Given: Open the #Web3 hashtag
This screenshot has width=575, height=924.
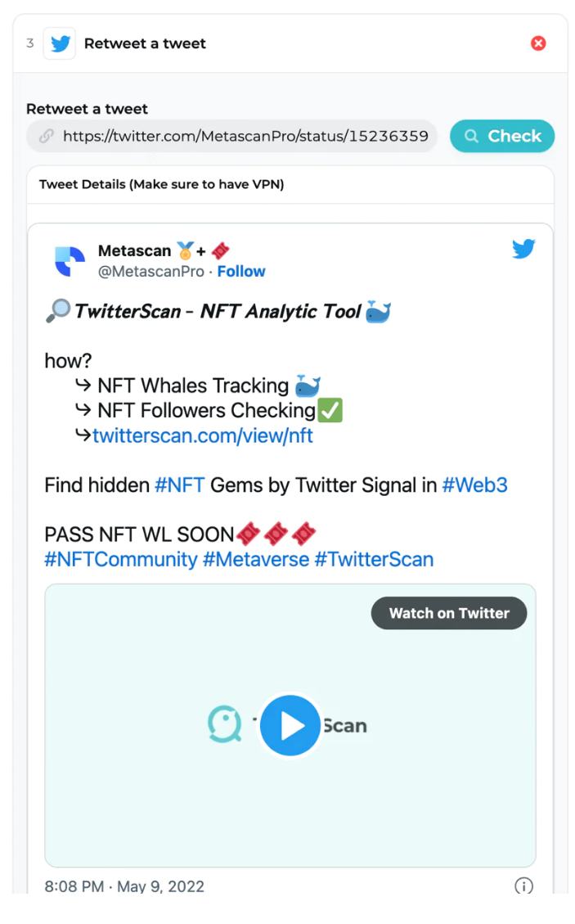Looking at the screenshot, I should tap(474, 485).
